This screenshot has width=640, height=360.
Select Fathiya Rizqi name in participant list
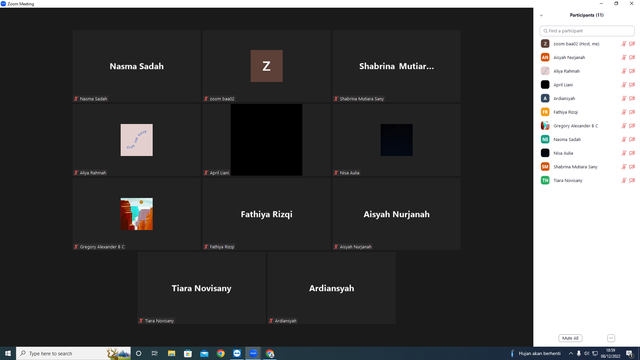click(x=565, y=112)
